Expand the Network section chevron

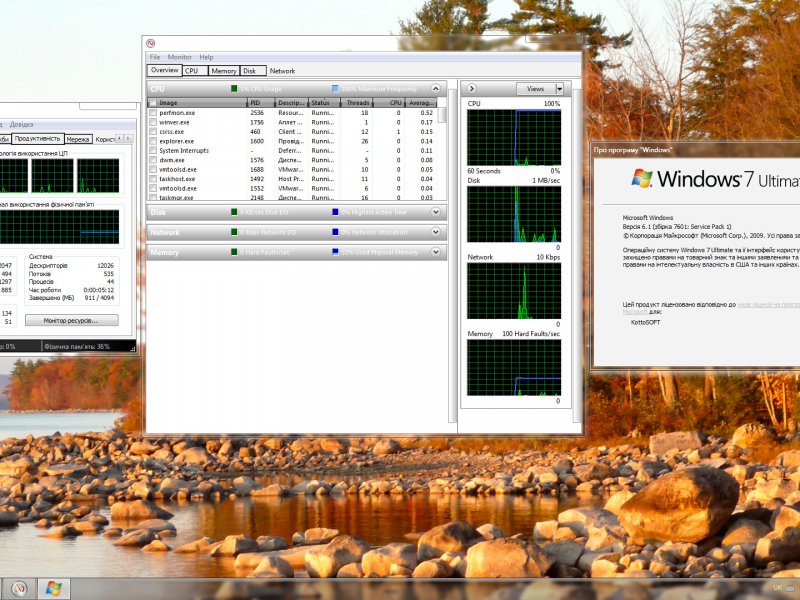point(435,232)
